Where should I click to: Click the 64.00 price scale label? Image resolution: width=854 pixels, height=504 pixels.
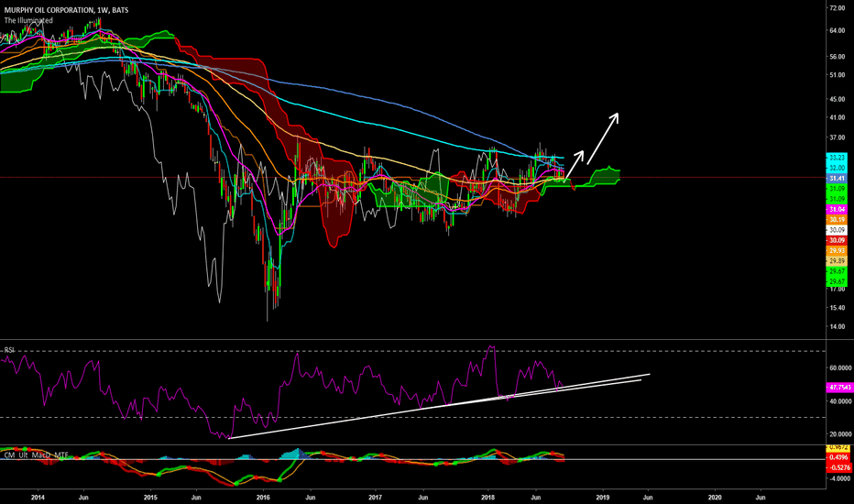[837, 30]
